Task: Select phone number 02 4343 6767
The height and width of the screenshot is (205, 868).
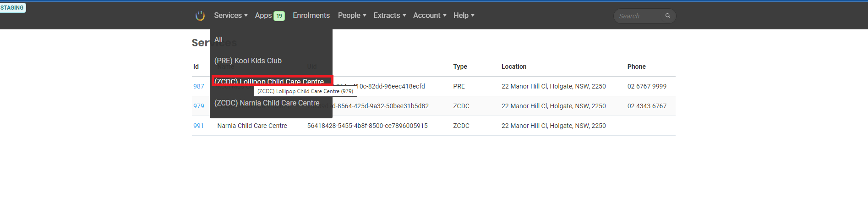Action: 647,106
